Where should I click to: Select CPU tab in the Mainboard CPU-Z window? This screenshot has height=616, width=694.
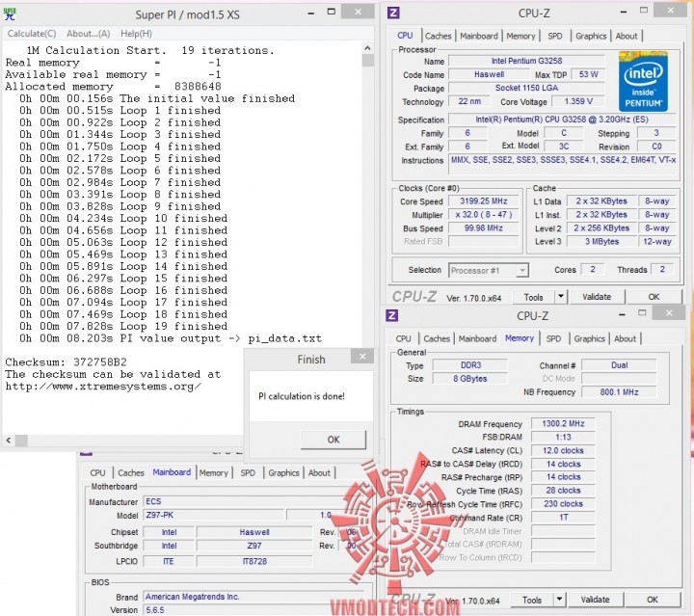[97, 472]
